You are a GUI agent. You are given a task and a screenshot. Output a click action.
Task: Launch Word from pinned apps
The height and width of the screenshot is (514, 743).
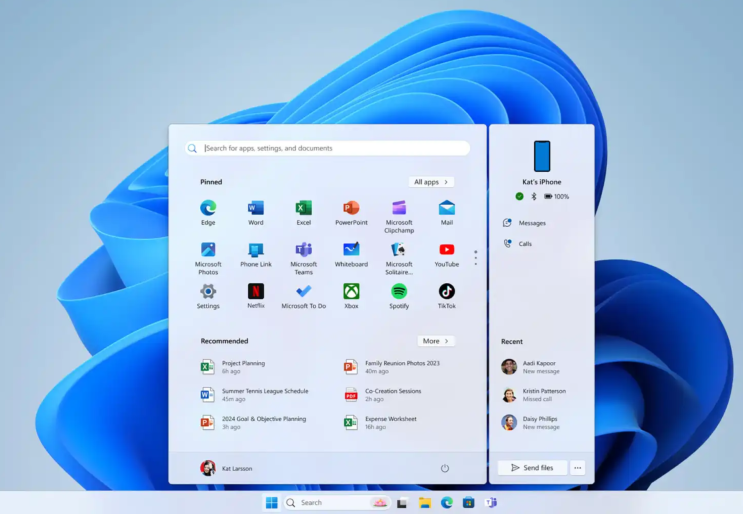256,212
